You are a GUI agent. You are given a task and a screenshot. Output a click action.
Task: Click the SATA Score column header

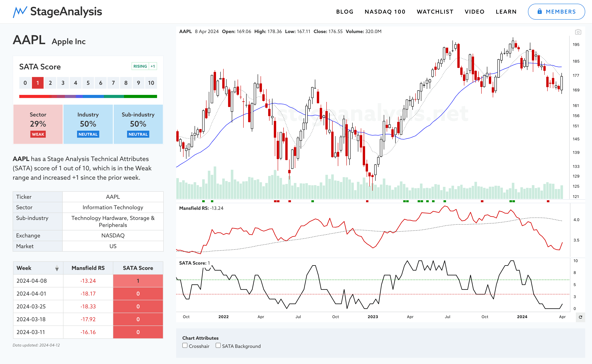(x=138, y=268)
